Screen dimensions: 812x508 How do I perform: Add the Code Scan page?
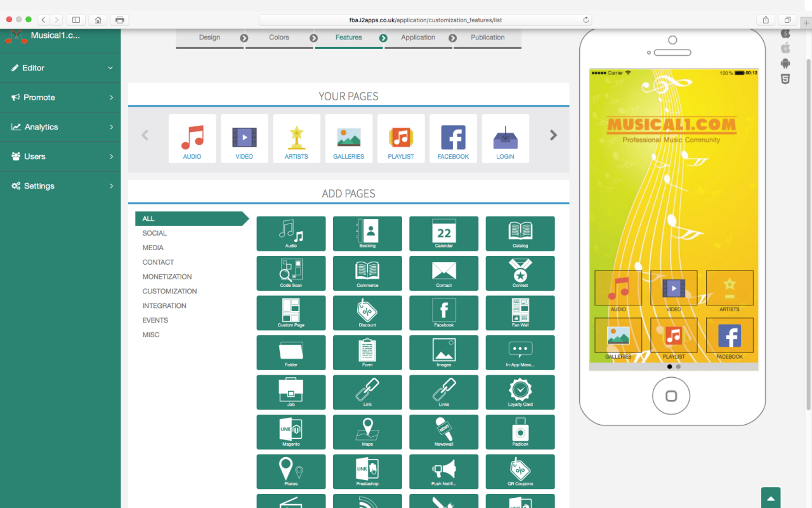click(291, 273)
